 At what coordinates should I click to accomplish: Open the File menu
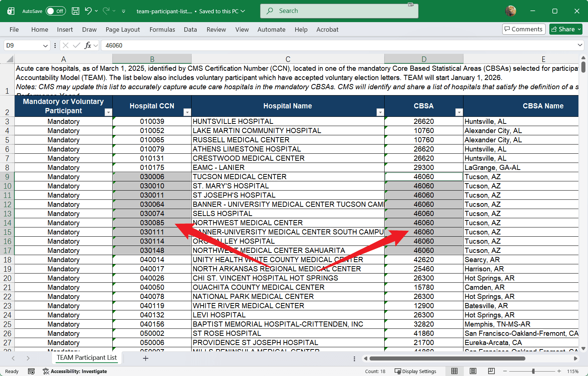coord(14,29)
